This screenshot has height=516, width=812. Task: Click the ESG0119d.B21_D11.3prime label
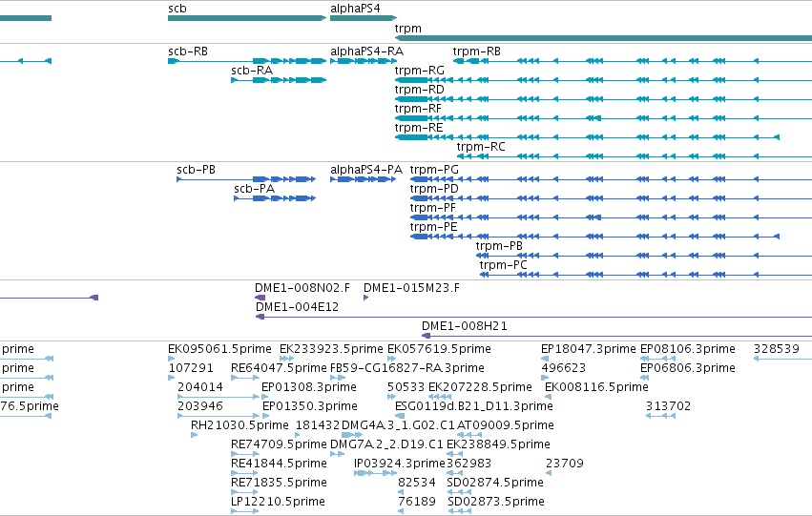point(474,407)
